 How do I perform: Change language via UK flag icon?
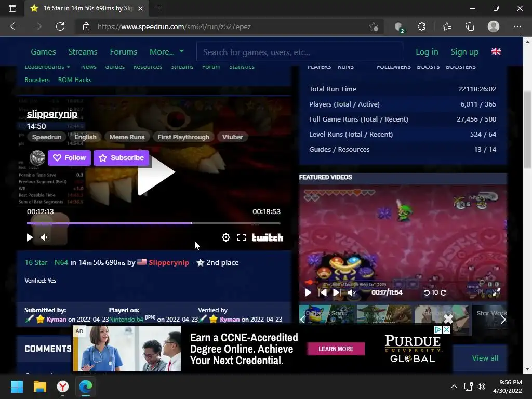tap(496, 51)
